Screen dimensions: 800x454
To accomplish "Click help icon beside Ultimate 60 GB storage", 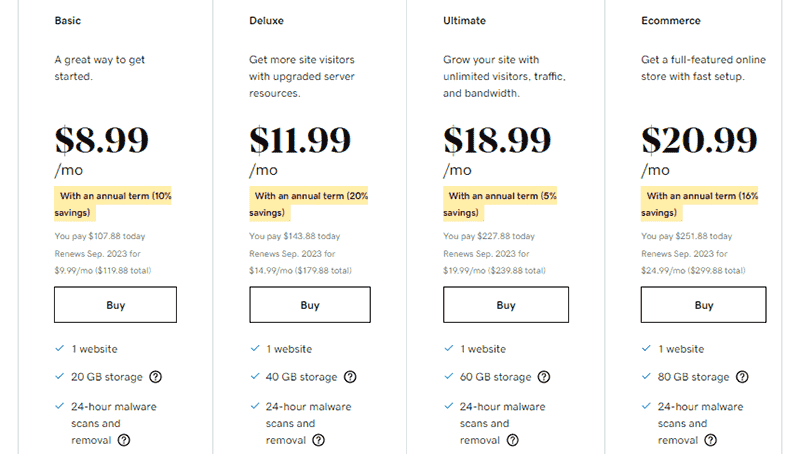I will coord(544,378).
